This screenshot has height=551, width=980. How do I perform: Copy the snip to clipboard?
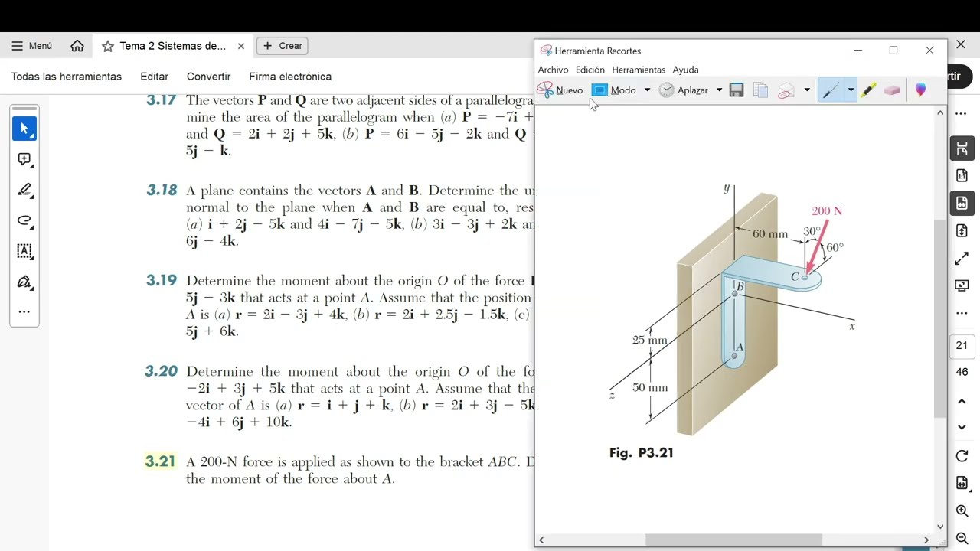760,90
